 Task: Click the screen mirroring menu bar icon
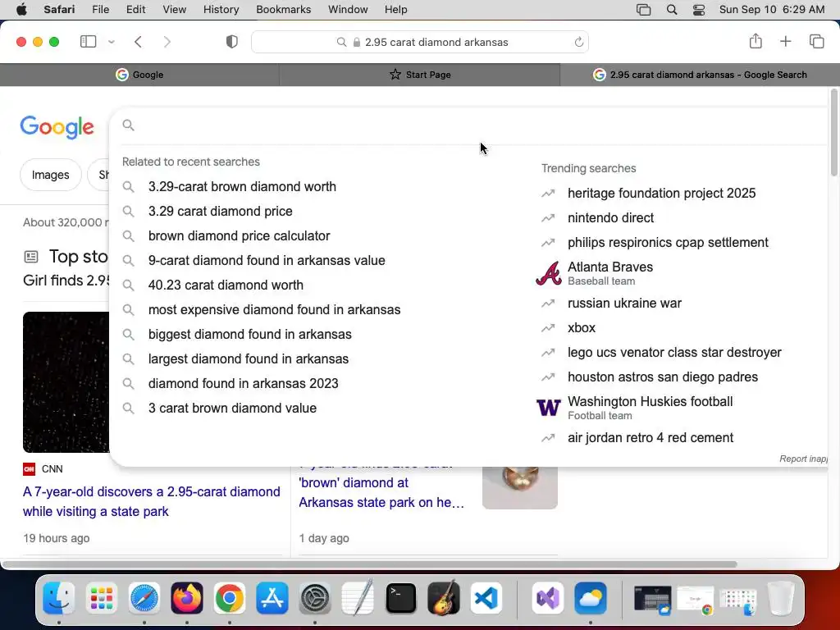(643, 10)
